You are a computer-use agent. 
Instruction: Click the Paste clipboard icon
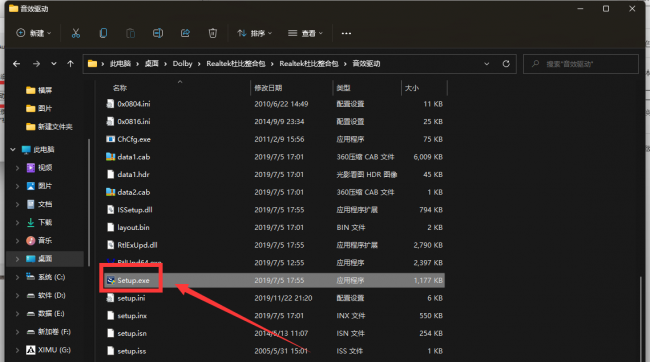pos(131,33)
